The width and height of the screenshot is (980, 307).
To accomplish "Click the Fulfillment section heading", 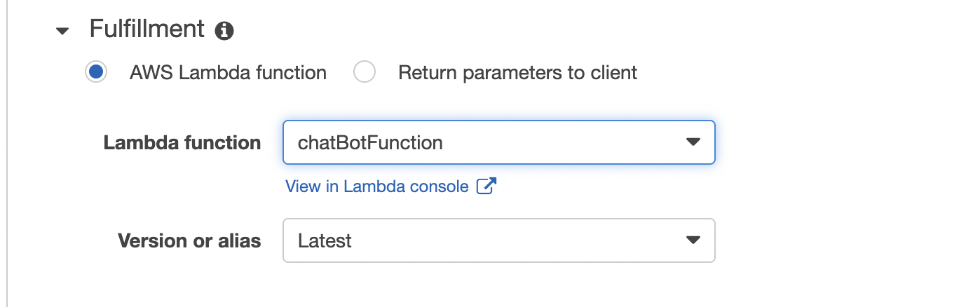I will (x=147, y=30).
